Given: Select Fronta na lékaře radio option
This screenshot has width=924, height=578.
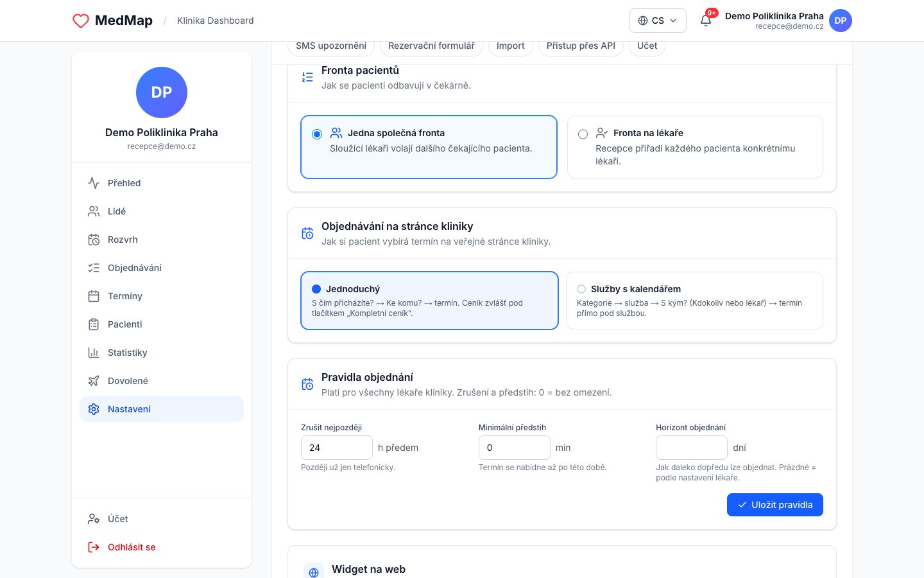Looking at the screenshot, I should 695,147.
